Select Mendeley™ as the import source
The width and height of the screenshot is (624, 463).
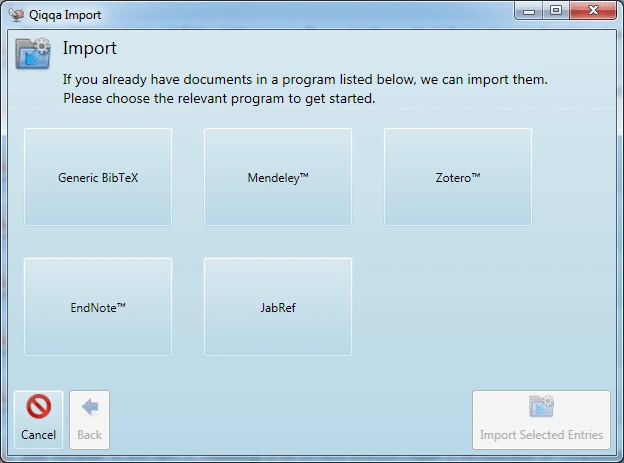click(x=278, y=177)
